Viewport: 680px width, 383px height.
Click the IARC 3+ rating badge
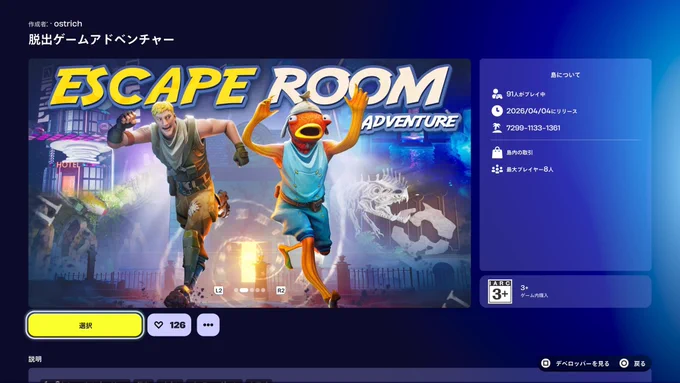(x=500, y=291)
